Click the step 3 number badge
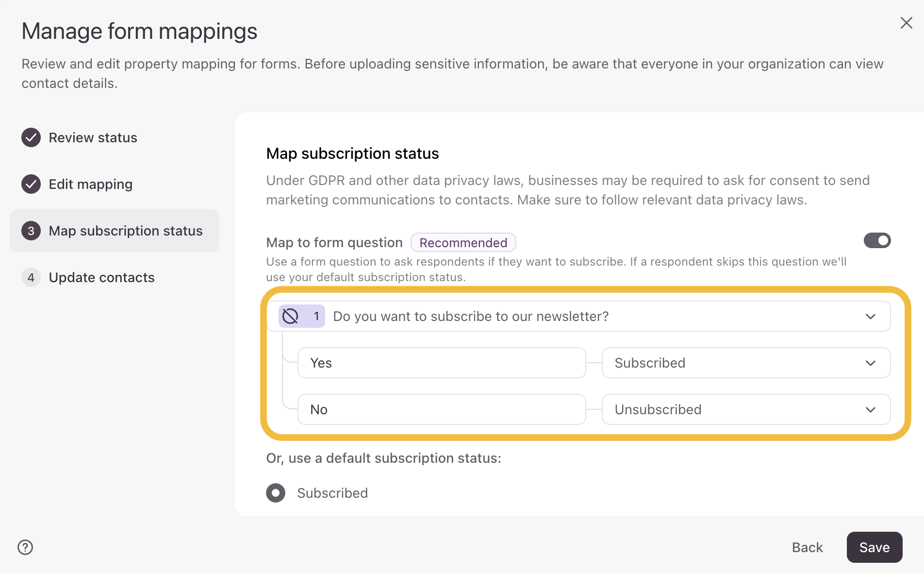The width and height of the screenshot is (924, 573). point(31,231)
